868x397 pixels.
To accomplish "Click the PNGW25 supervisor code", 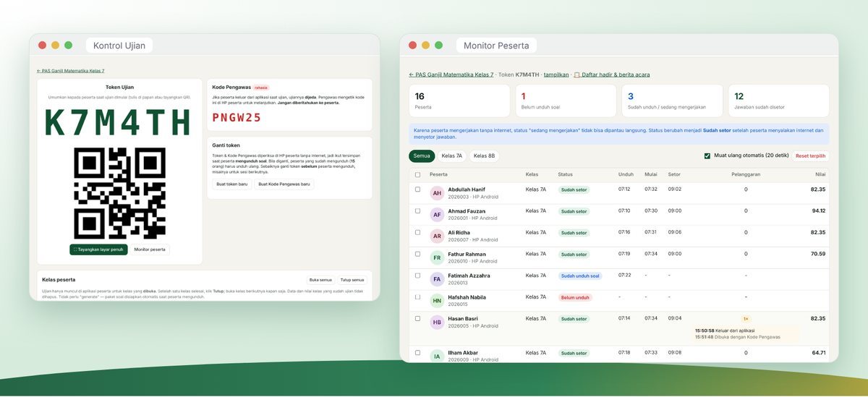I will pyautogui.click(x=237, y=118).
